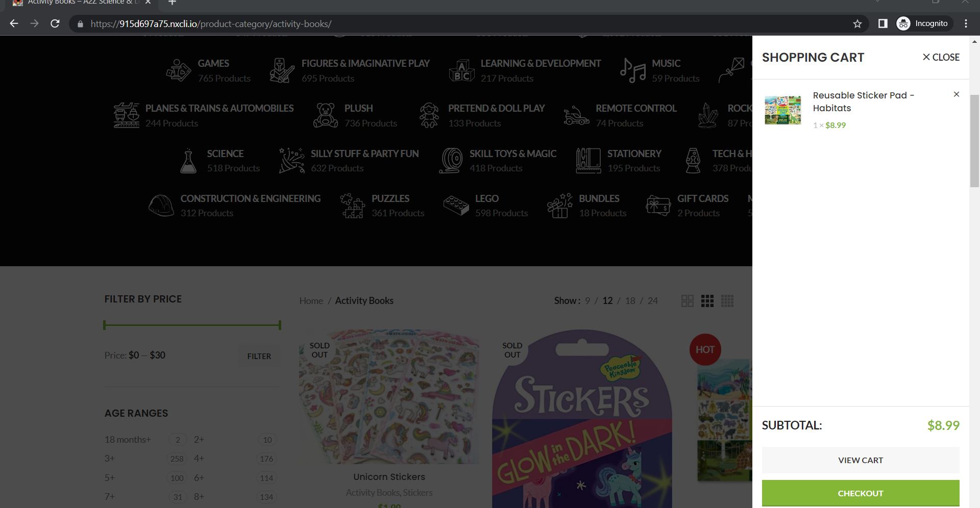
Task: Go to Home breadcrumb link
Action: pos(311,301)
